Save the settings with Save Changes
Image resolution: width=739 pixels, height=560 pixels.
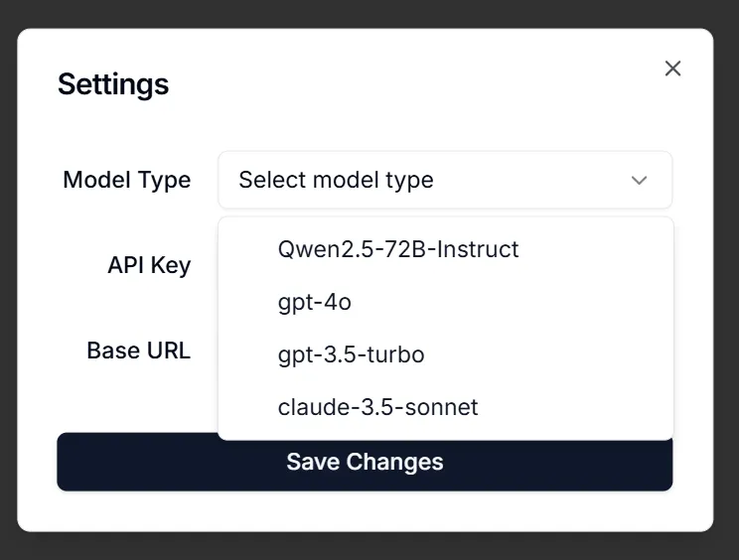(x=365, y=462)
